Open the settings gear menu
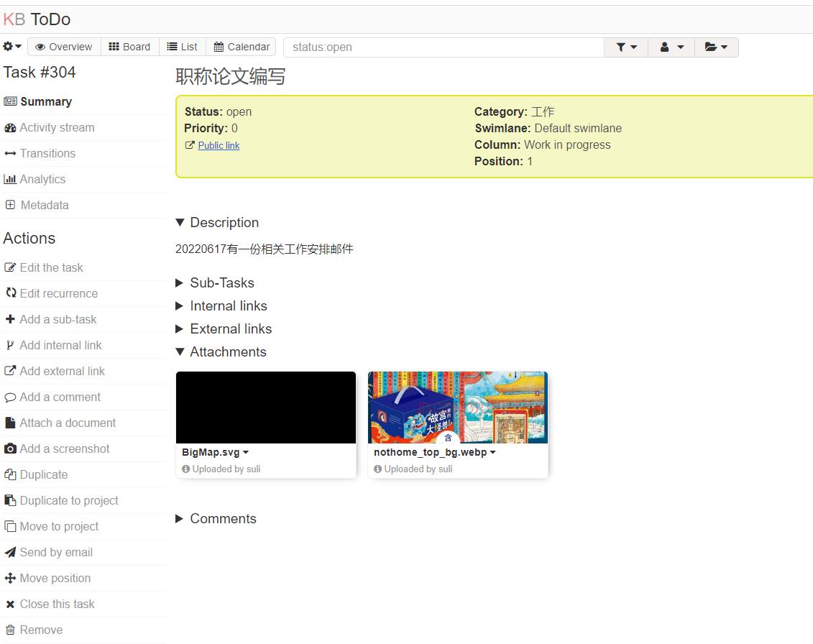This screenshot has height=644, width=813. [11, 46]
